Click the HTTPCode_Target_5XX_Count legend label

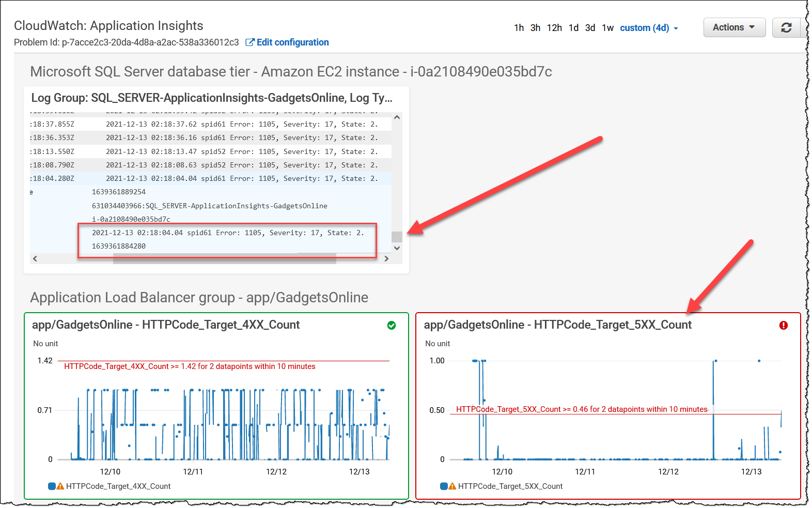pos(510,486)
